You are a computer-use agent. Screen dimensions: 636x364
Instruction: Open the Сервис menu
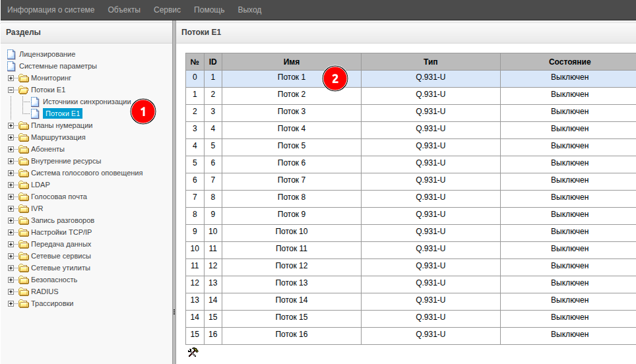[167, 10]
